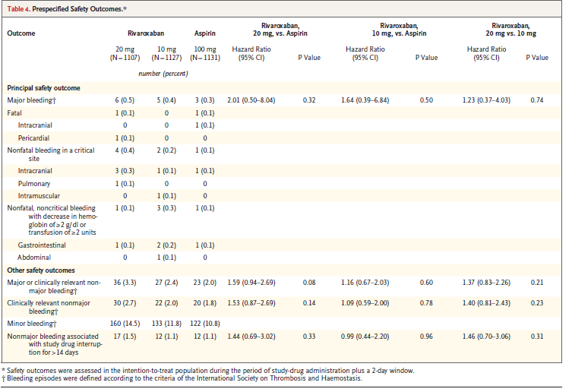This screenshot has width=572, height=392.
Task: Select the Pulmonary row label
Action: pyautogui.click(x=34, y=184)
